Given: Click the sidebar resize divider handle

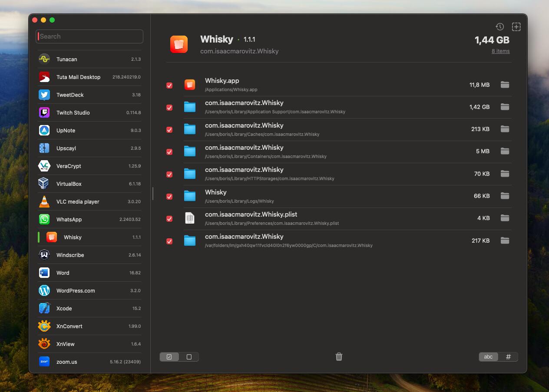Looking at the screenshot, I should tap(153, 194).
